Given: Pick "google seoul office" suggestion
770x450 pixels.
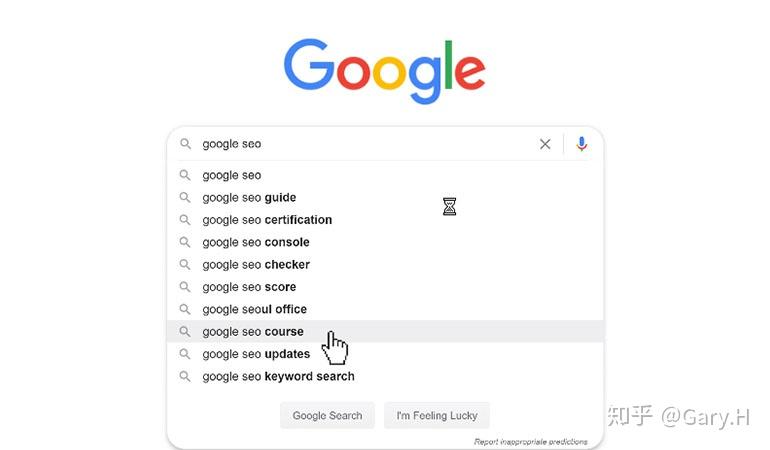Looking at the screenshot, I should coord(254,309).
